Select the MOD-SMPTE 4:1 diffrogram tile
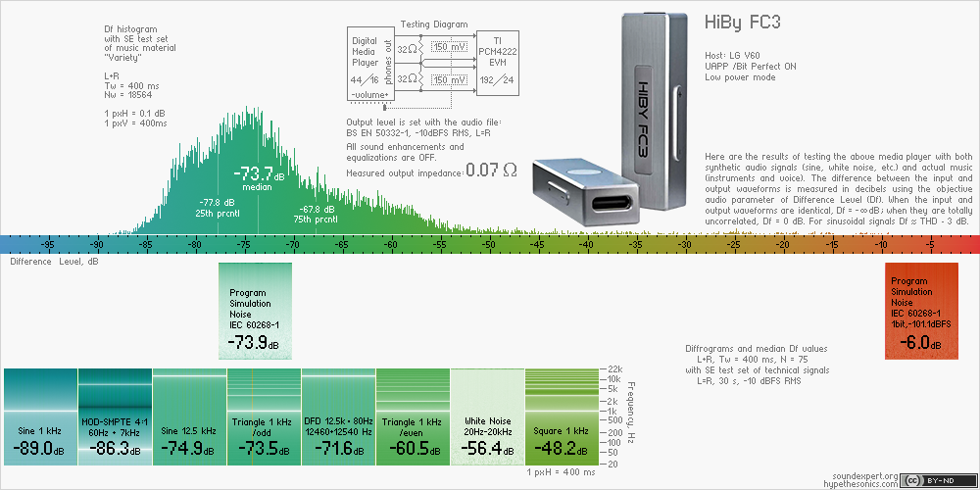980x490 pixels. 115,416
